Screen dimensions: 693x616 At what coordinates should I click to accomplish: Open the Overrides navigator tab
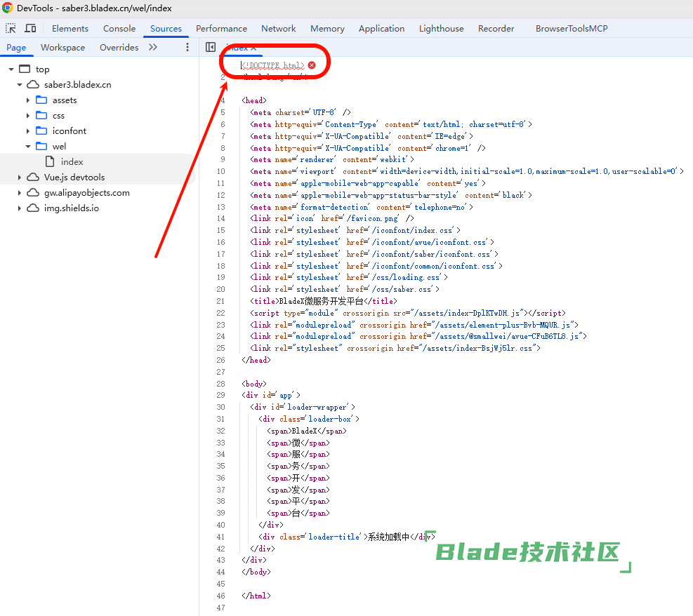[x=119, y=48]
